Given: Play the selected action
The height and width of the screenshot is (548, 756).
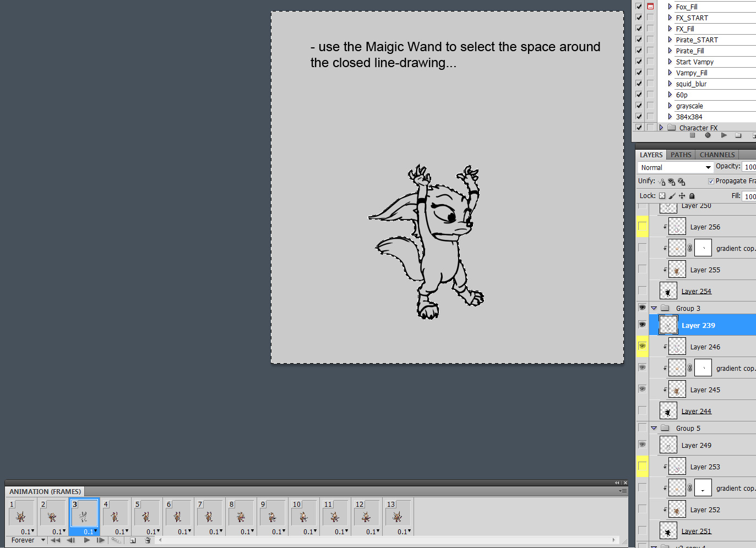Looking at the screenshot, I should [724, 135].
